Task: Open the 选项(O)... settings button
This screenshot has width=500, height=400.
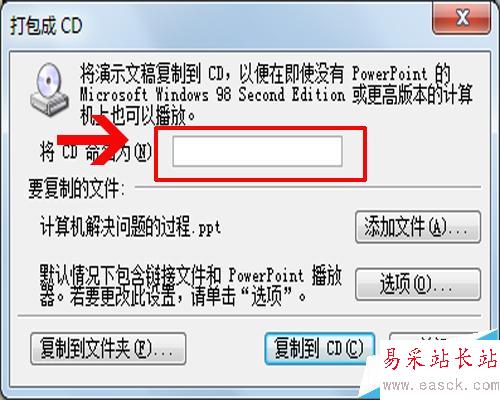Action: [418, 284]
